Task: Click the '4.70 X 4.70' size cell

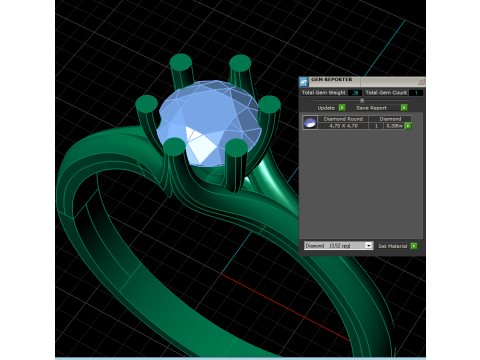Action: [x=343, y=126]
